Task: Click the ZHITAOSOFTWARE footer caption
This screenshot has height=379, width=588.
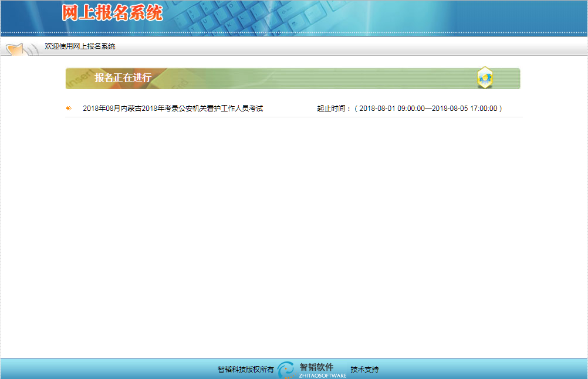Action: click(322, 375)
